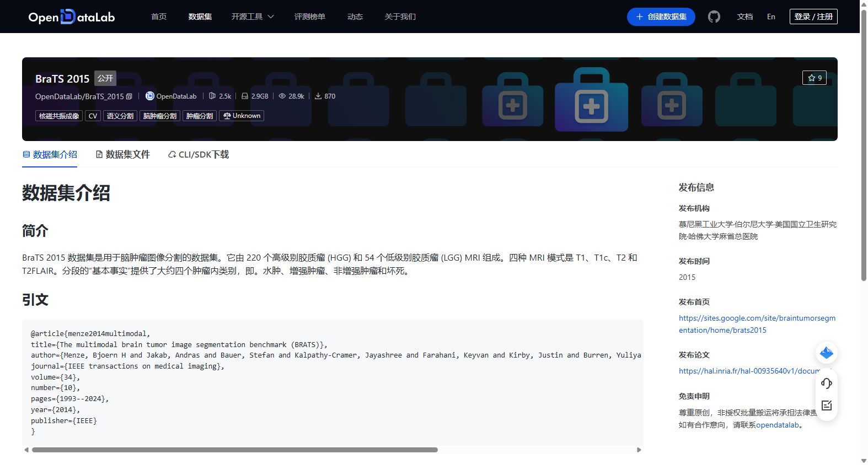Open the 动态 navigation item
Viewport: 868px width, 465px height.
click(x=355, y=17)
